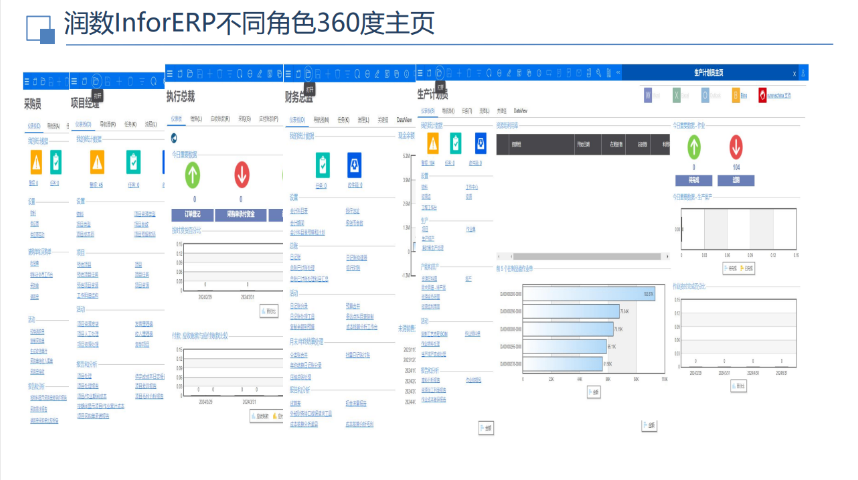This screenshot has height=480, width=858.
Task: Click the orange warning icon under 采购员
Action: pos(35,162)
